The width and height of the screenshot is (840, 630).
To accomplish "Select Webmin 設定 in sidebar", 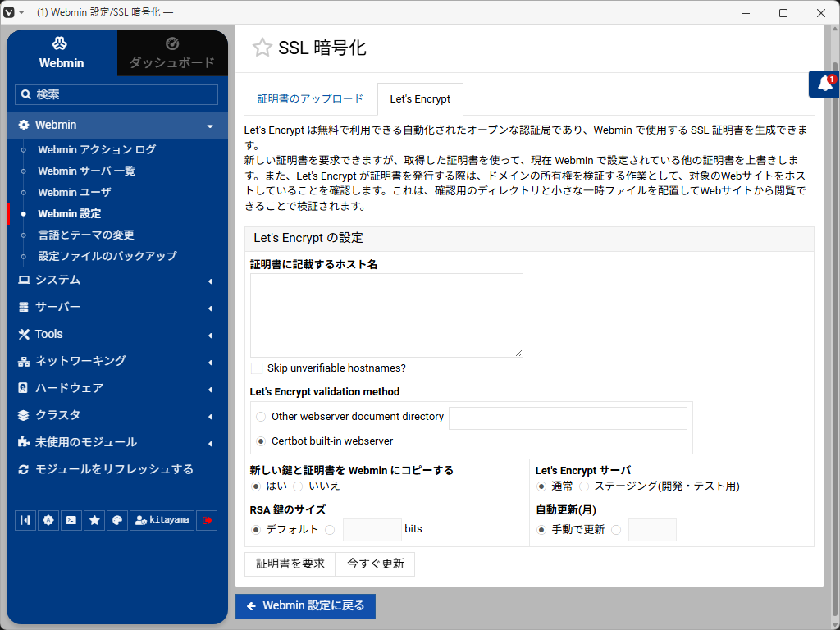I will coord(70,214).
